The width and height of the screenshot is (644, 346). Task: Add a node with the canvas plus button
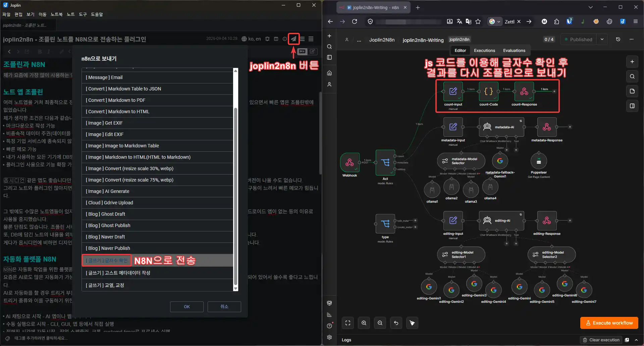click(632, 62)
